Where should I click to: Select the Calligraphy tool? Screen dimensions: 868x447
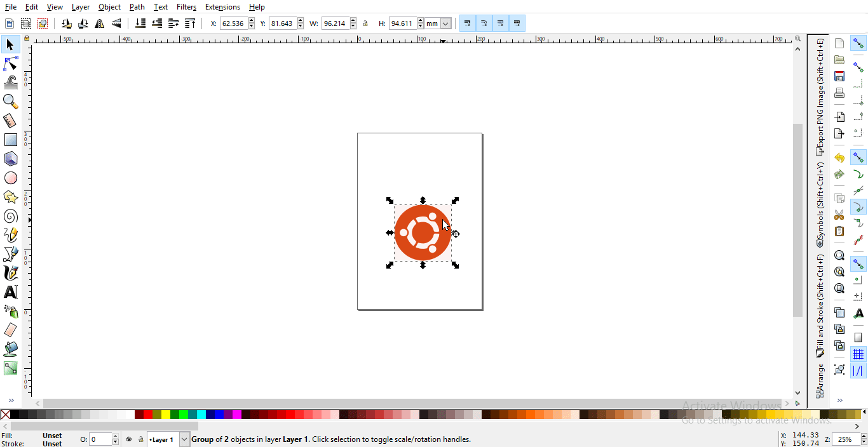[10, 273]
